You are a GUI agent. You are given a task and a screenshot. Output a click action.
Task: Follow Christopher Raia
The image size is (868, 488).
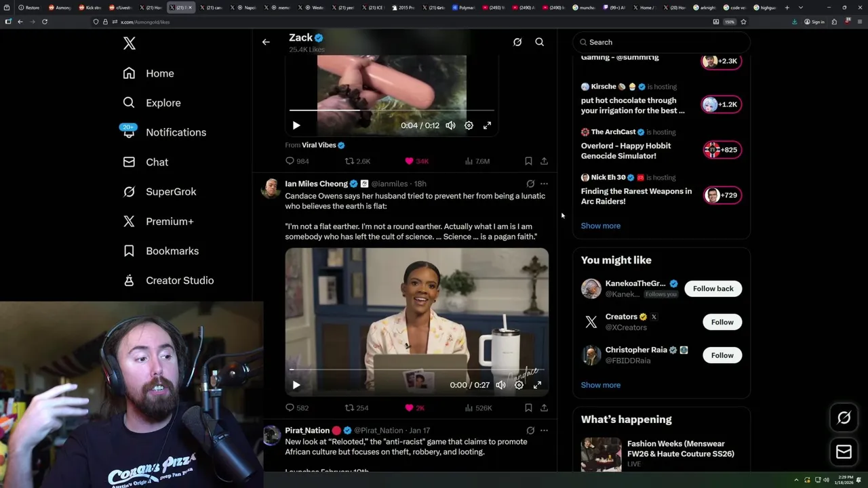point(722,355)
